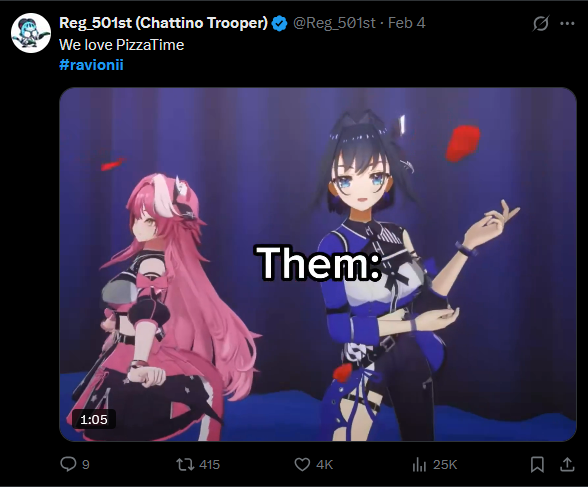Screen dimensions: 588x487
Task: Open the Reg_501st profile avatar
Action: [x=31, y=33]
